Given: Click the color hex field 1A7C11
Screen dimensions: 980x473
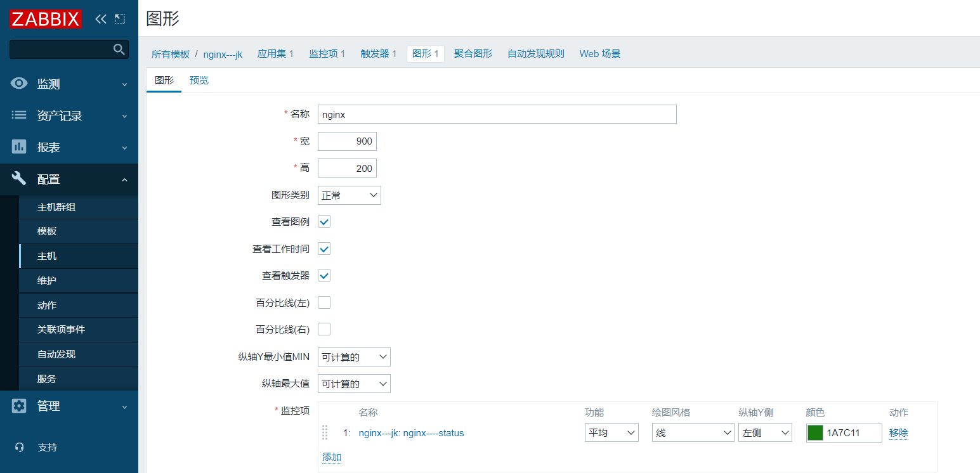Looking at the screenshot, I should [853, 433].
